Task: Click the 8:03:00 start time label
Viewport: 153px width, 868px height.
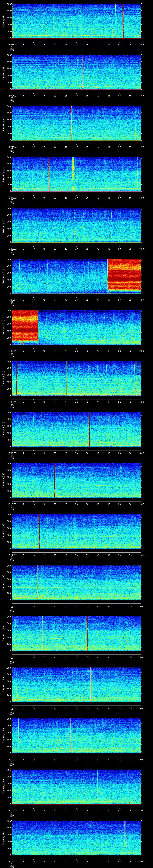Action: [12, 147]
